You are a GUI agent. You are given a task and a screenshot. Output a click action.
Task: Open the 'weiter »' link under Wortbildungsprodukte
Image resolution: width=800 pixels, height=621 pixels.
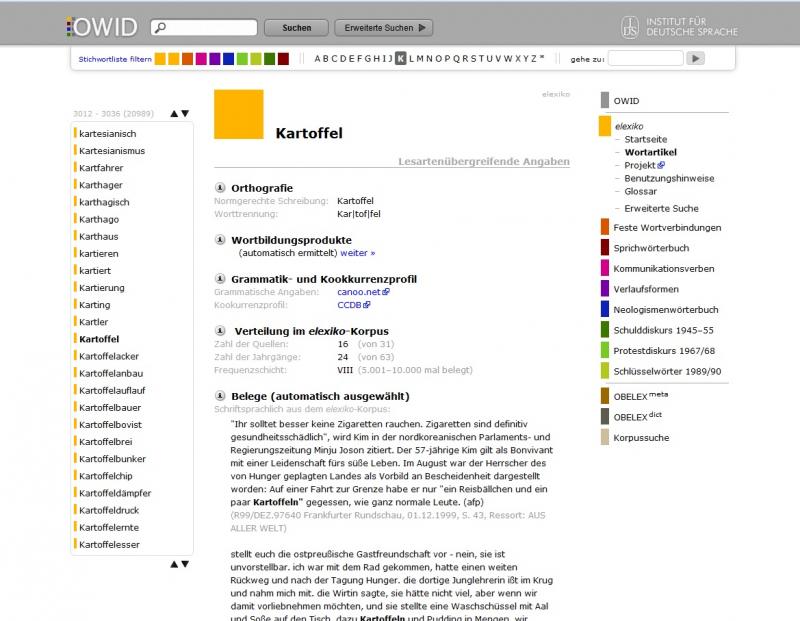tap(358, 253)
